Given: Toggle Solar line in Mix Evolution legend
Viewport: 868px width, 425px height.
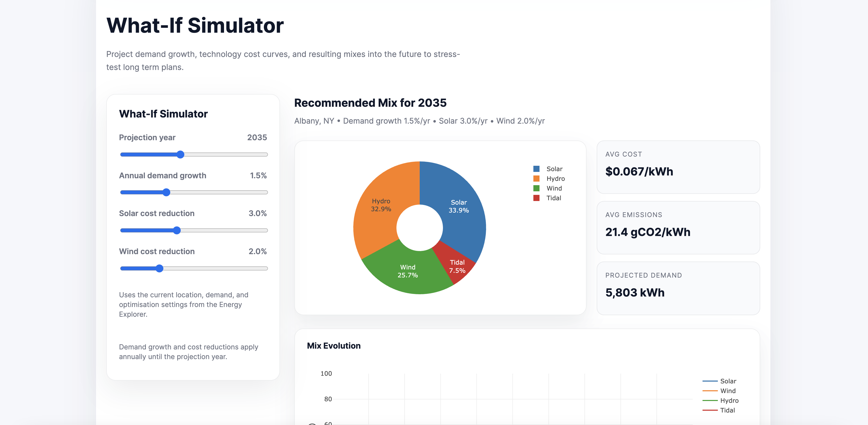Looking at the screenshot, I should click(728, 381).
